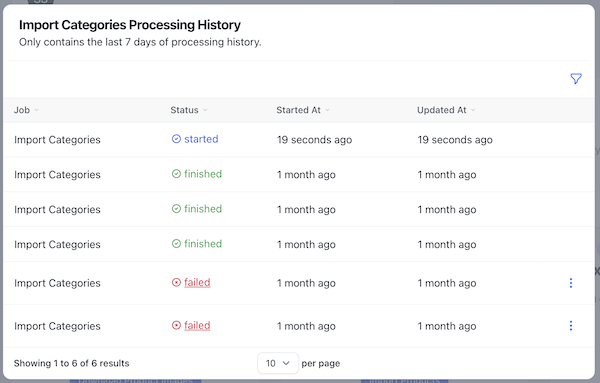The height and width of the screenshot is (383, 600).
Task: Open the 10 per page dropdown
Action: point(278,363)
